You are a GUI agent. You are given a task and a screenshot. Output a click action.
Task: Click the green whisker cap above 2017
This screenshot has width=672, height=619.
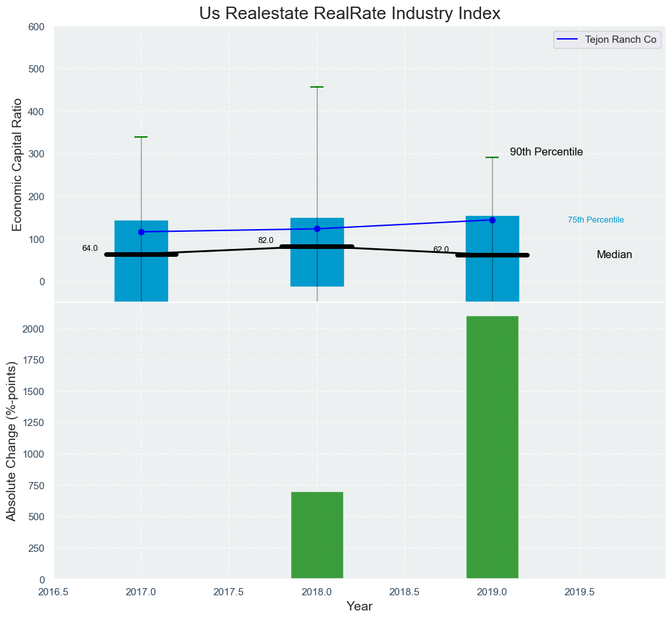point(141,137)
